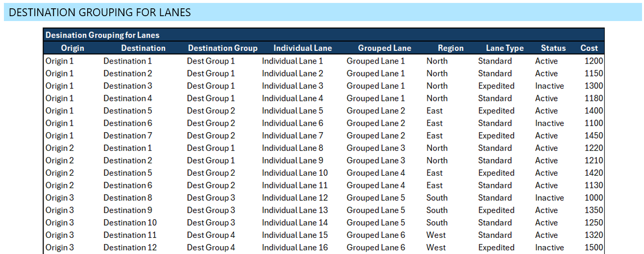Select cell Individual Lane 11

tap(295, 185)
